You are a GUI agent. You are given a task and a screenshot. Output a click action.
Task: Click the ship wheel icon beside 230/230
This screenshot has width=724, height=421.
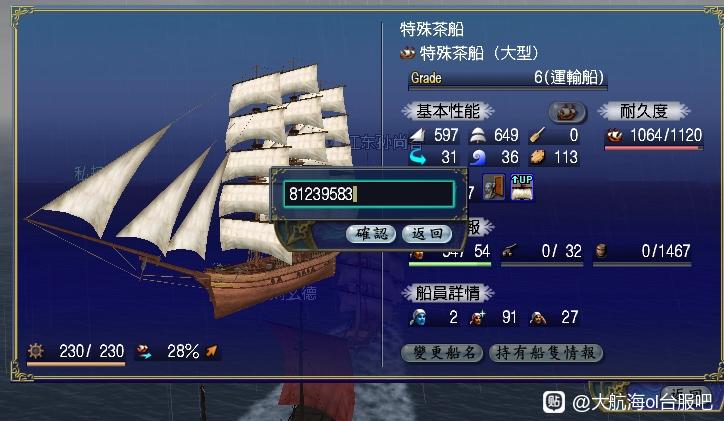36,351
